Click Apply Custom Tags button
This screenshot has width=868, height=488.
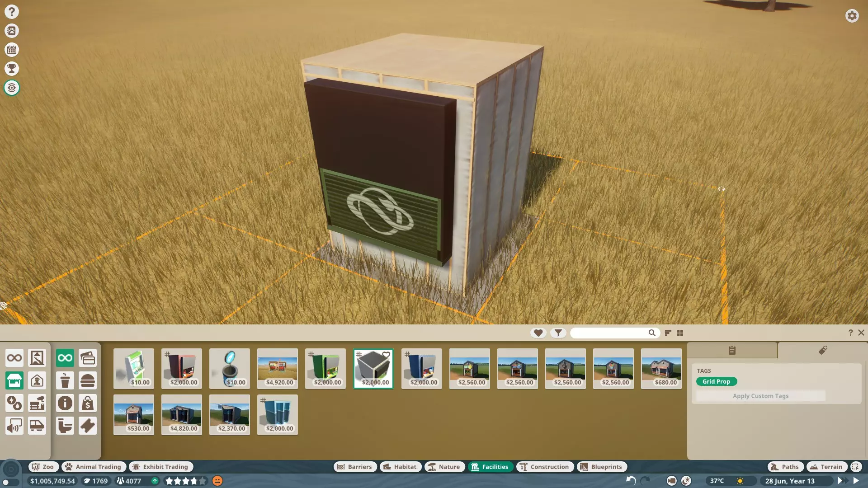[760, 396]
